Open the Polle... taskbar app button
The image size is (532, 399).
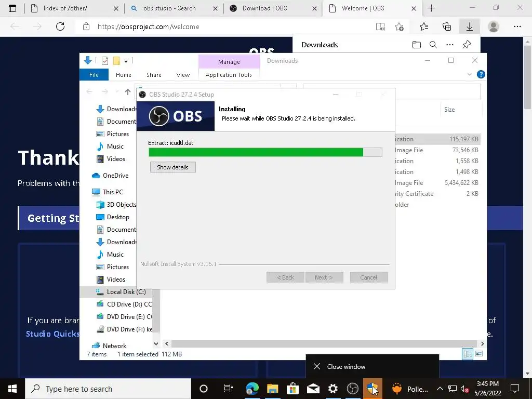[x=409, y=389]
